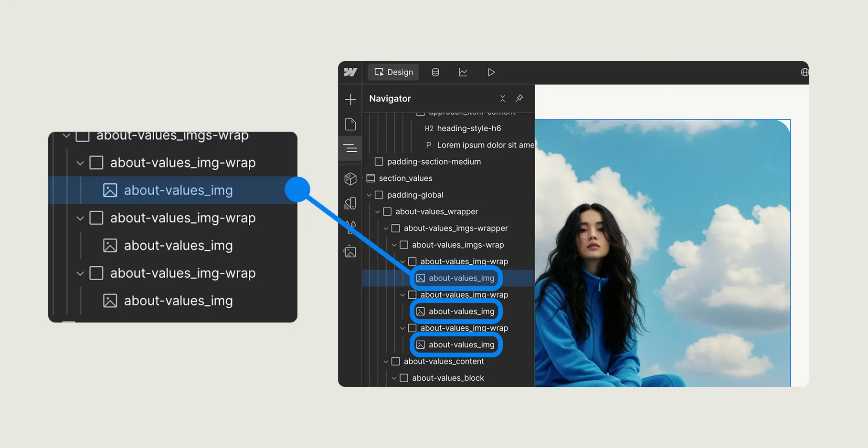The height and width of the screenshot is (448, 868).
Task: Open the Add Elements panel
Action: click(350, 99)
